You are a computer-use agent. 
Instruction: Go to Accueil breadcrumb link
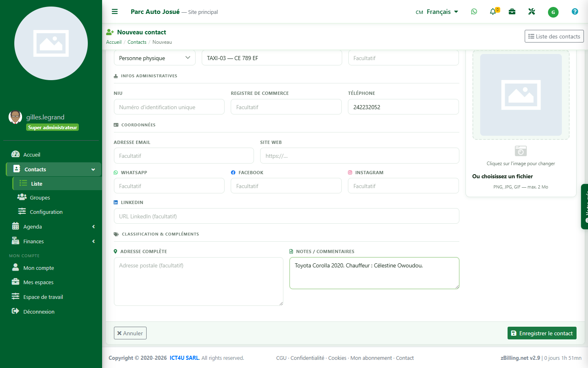click(114, 42)
